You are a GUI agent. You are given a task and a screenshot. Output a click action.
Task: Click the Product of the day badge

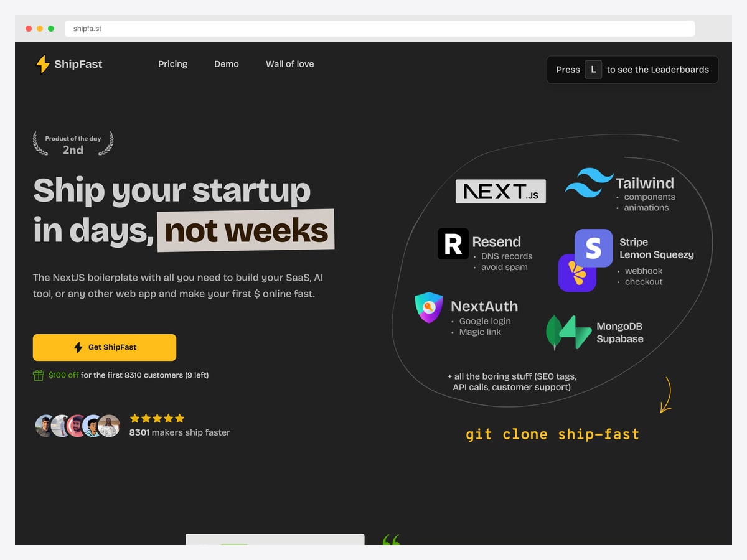point(73,144)
